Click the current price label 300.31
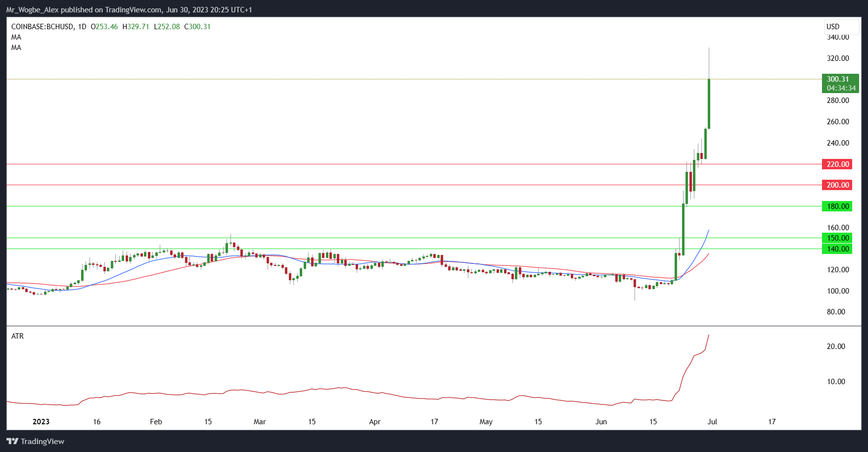 pyautogui.click(x=838, y=79)
